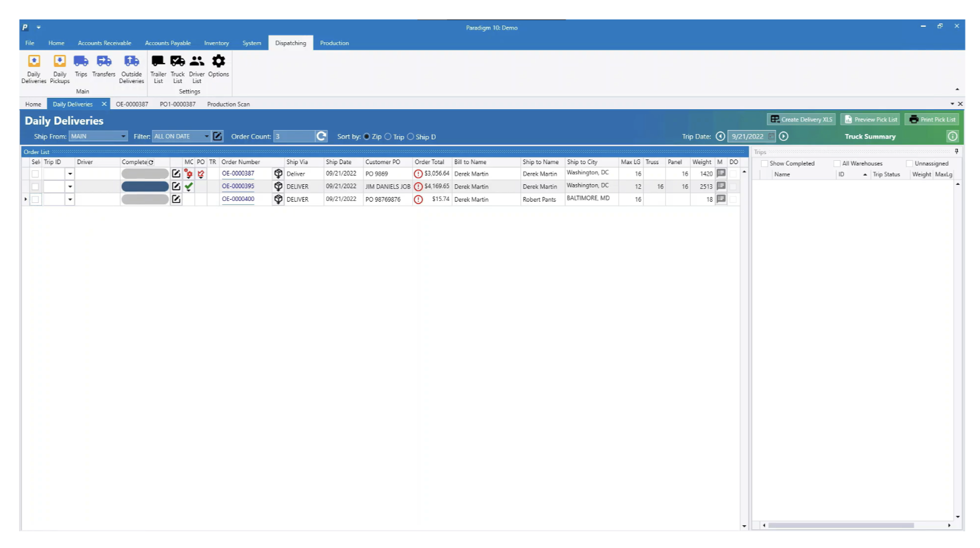Click the Create Delivery XLS button
Viewport: 980px width, 548px height.
tap(801, 119)
